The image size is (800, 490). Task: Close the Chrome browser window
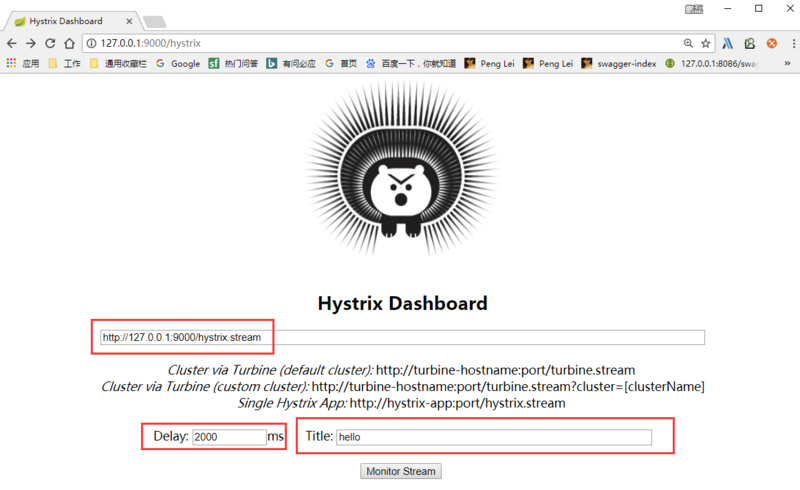(x=790, y=9)
